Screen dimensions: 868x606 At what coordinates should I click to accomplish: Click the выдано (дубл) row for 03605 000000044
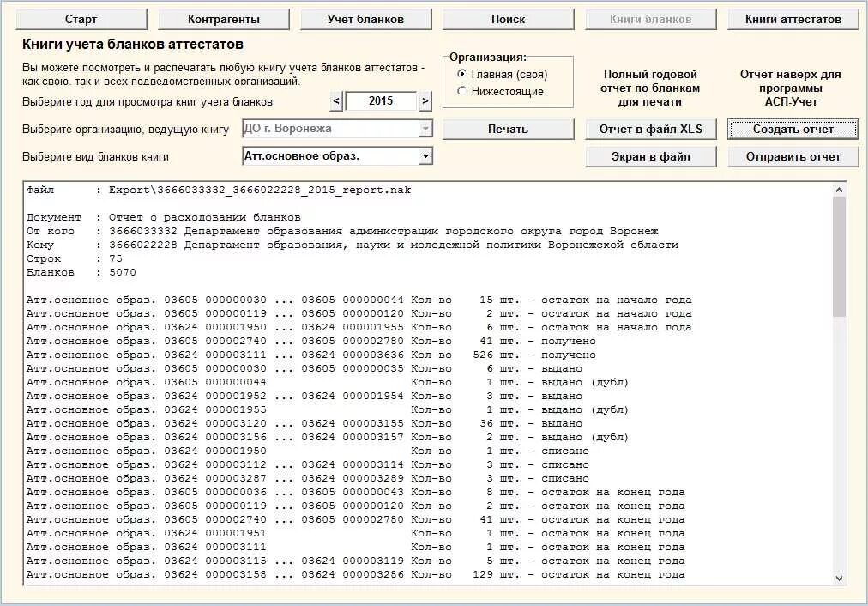click(x=327, y=382)
